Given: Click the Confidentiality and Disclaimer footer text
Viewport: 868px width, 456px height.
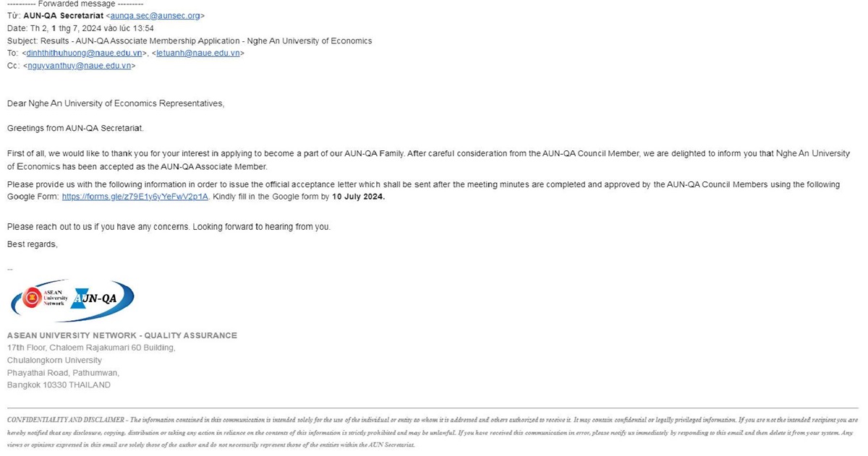Looking at the screenshot, I should pyautogui.click(x=65, y=420).
